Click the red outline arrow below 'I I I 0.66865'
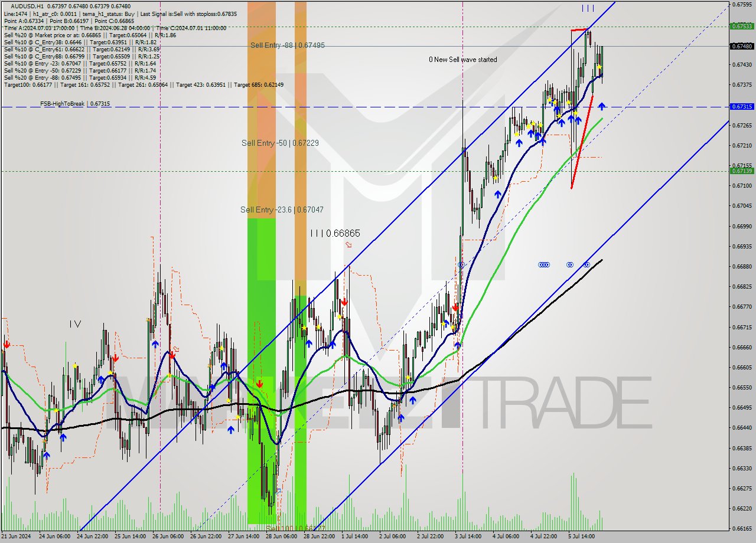 click(x=348, y=244)
